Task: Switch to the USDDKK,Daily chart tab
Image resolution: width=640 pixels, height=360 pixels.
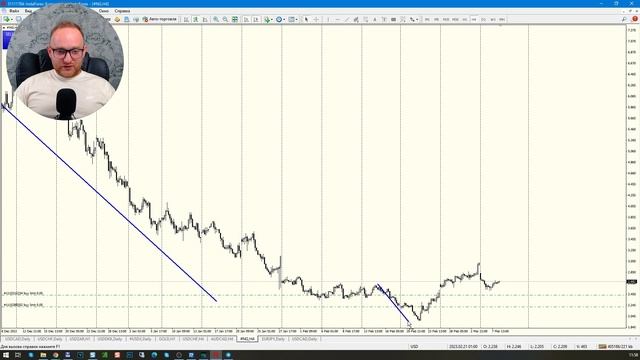Action: point(110,339)
